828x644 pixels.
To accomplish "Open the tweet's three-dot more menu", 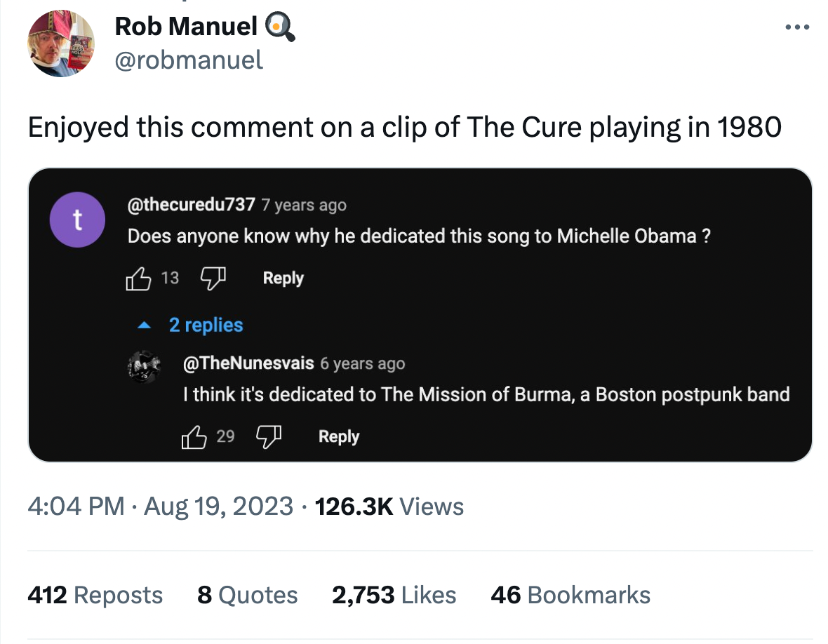I will 797,28.
